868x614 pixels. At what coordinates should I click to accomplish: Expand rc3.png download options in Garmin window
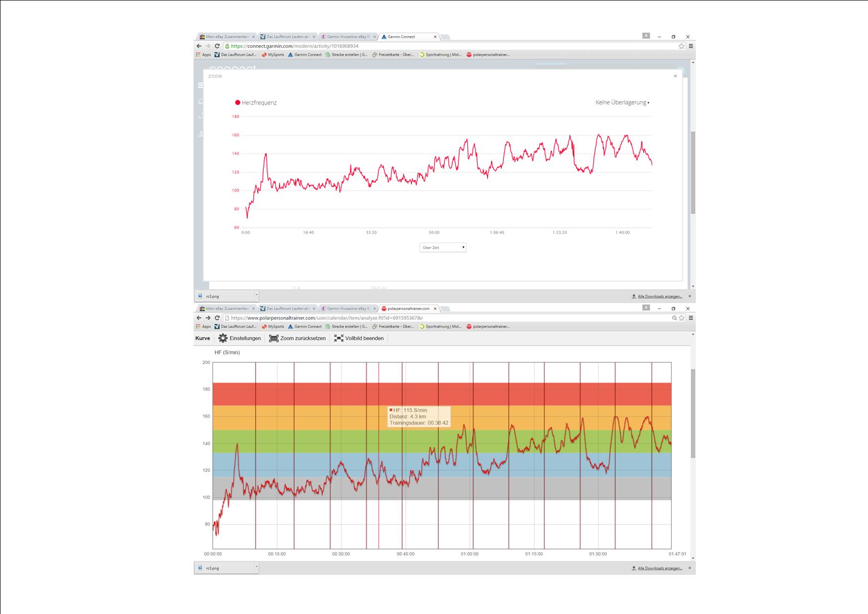point(256,296)
